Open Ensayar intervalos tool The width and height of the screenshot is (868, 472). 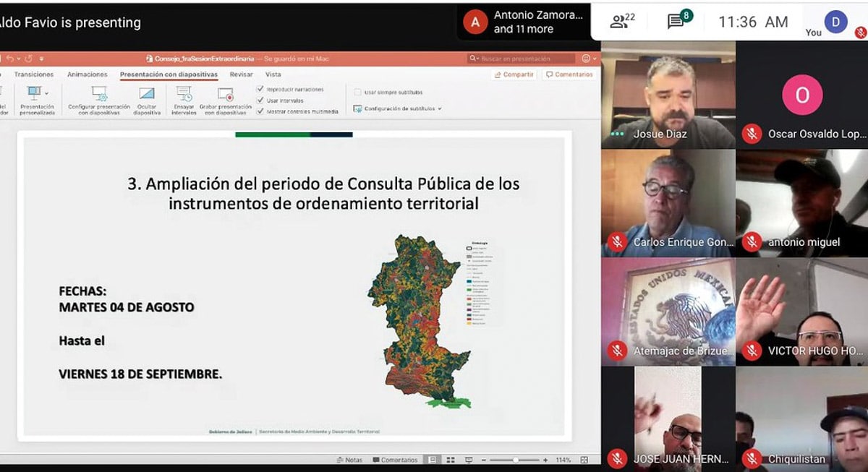tap(184, 94)
